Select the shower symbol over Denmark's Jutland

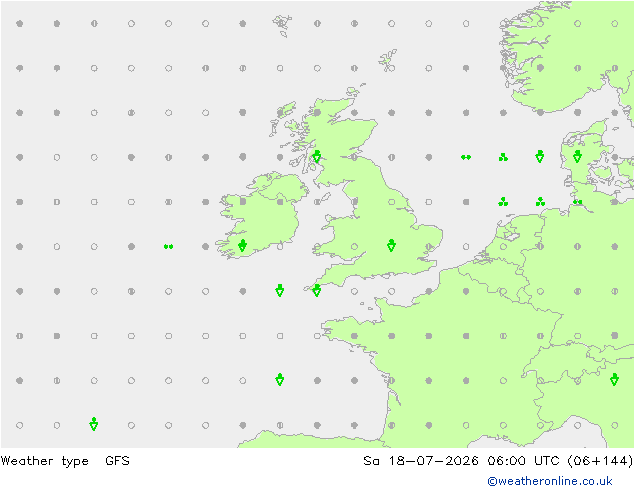tap(577, 156)
